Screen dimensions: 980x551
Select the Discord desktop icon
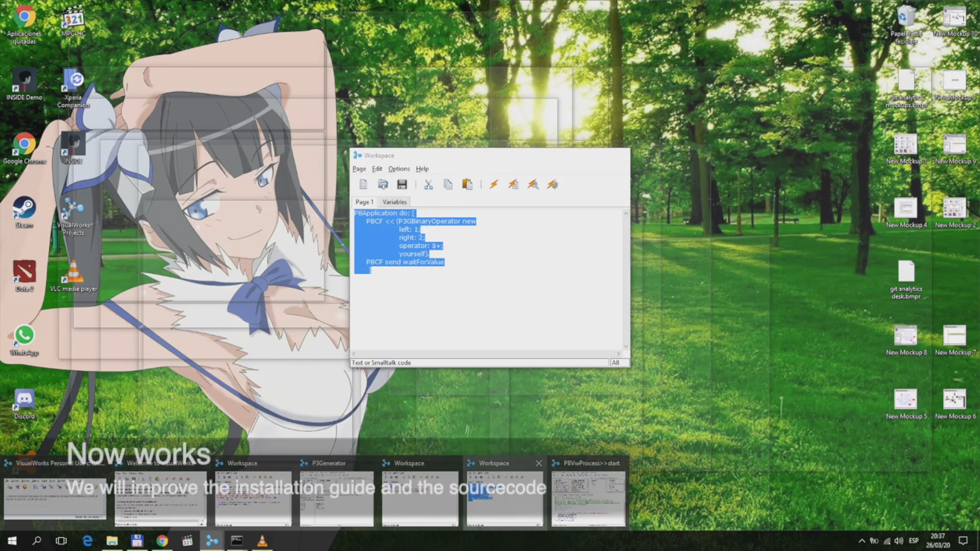24,404
